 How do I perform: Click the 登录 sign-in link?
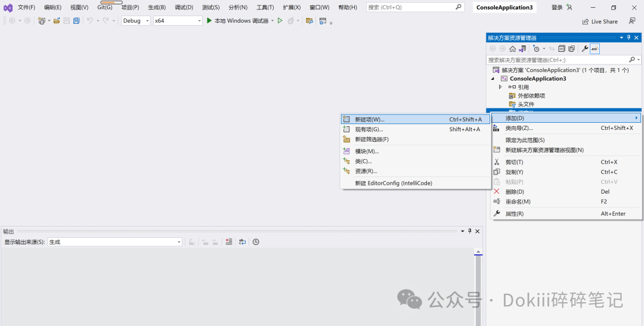[x=557, y=7]
